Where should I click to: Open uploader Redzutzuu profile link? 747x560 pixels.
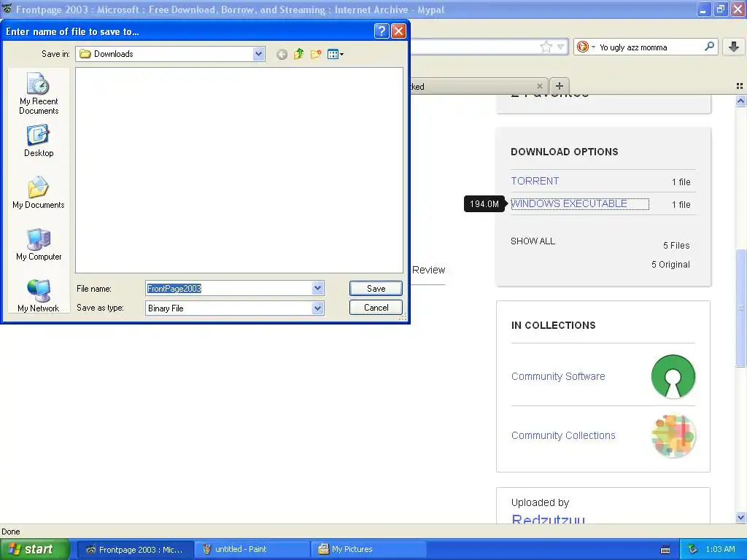548,518
